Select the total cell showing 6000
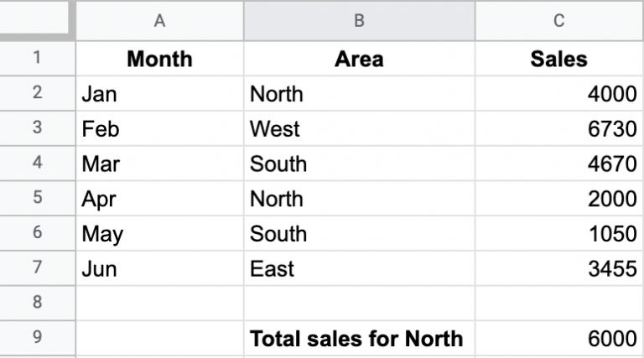 click(559, 338)
